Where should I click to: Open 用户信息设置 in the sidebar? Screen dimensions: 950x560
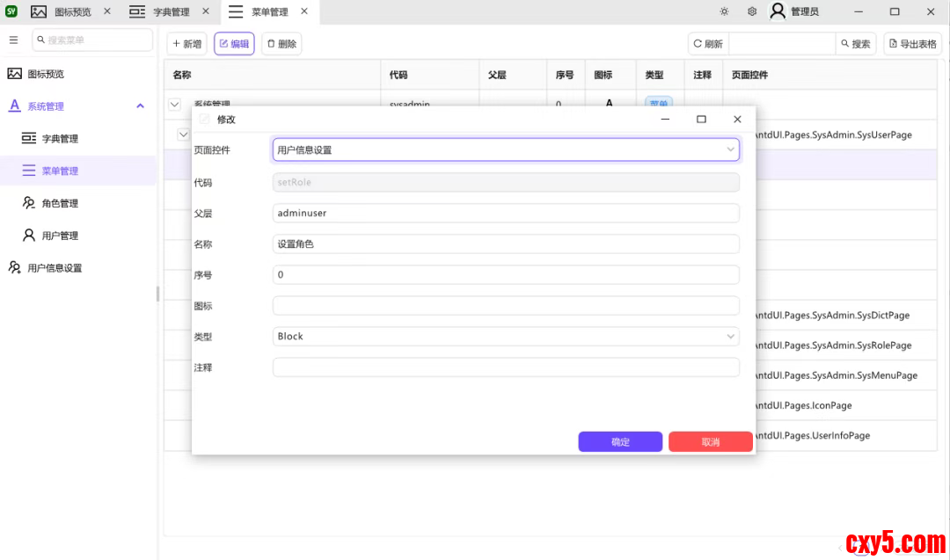(x=55, y=268)
